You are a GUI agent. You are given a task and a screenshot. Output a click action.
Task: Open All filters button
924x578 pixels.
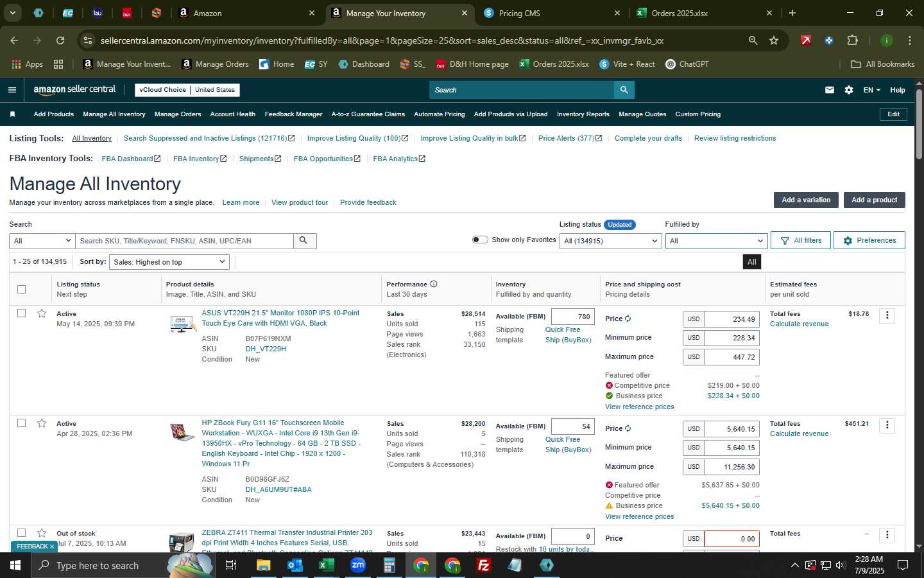click(801, 240)
